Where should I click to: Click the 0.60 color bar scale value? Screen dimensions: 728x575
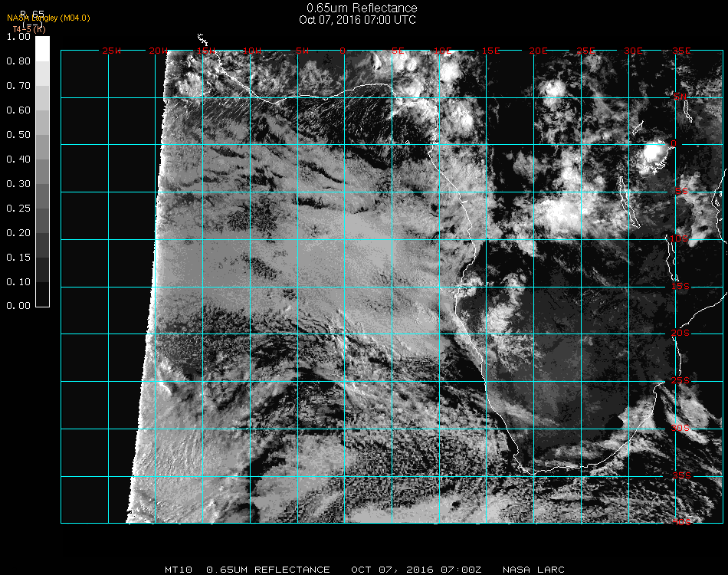pos(18,110)
